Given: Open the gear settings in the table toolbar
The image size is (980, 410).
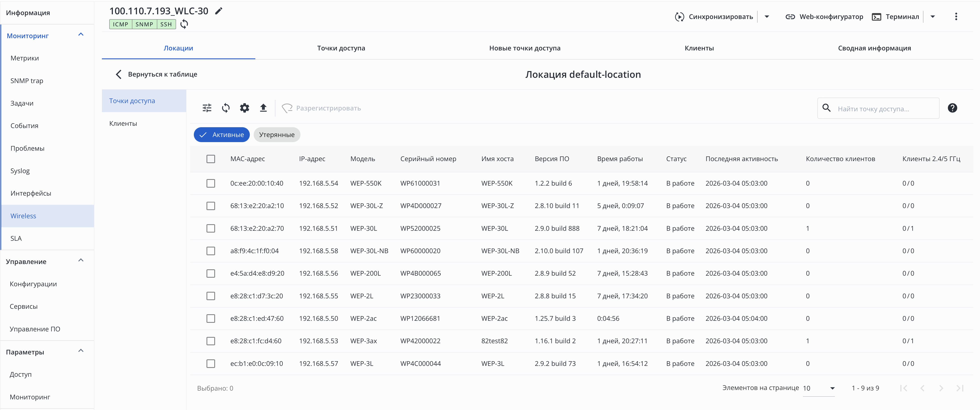Looking at the screenshot, I should 244,108.
